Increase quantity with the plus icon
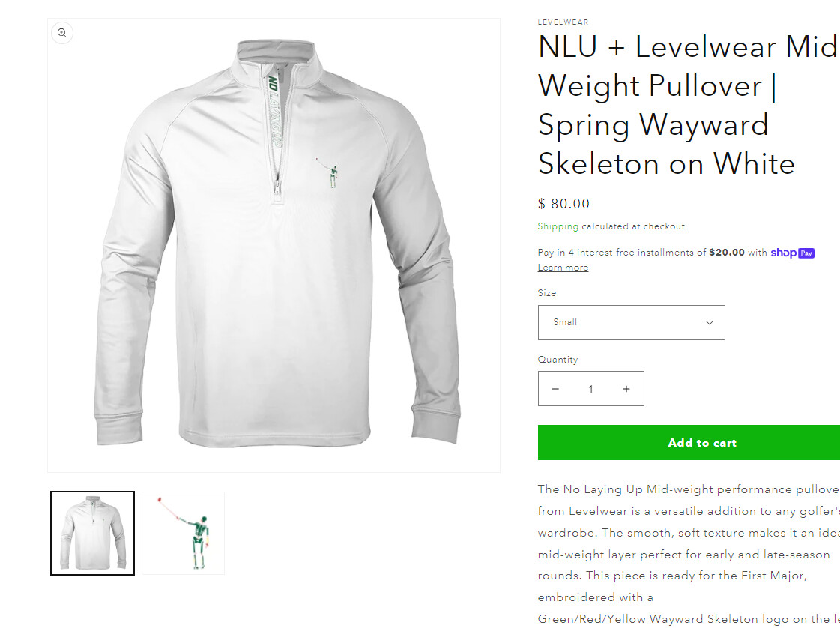The width and height of the screenshot is (840, 628). [x=626, y=389]
